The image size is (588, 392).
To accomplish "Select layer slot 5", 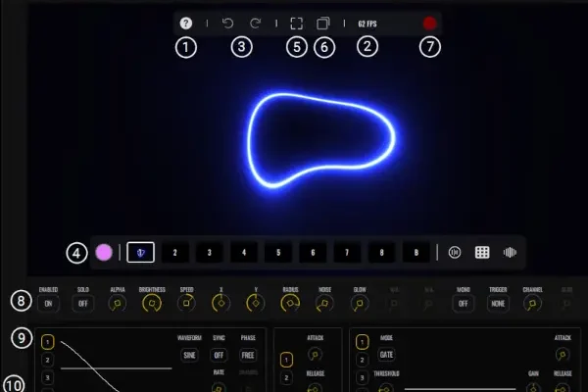I will (278, 252).
